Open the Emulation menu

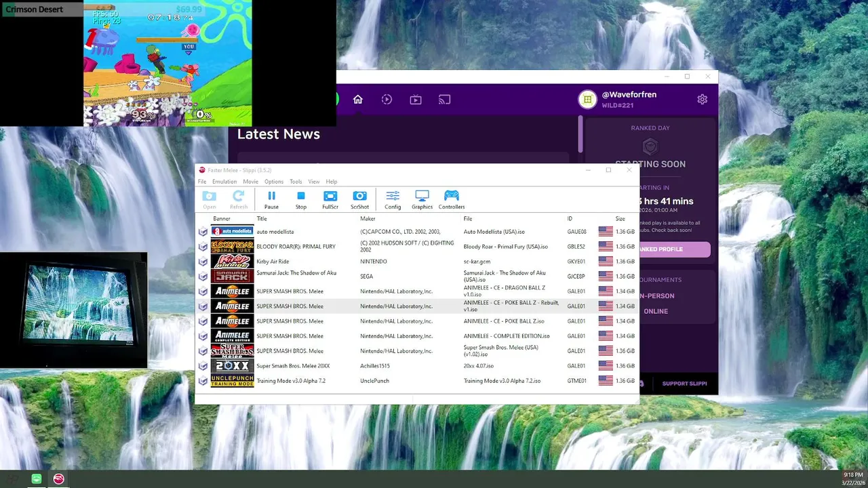(x=224, y=182)
